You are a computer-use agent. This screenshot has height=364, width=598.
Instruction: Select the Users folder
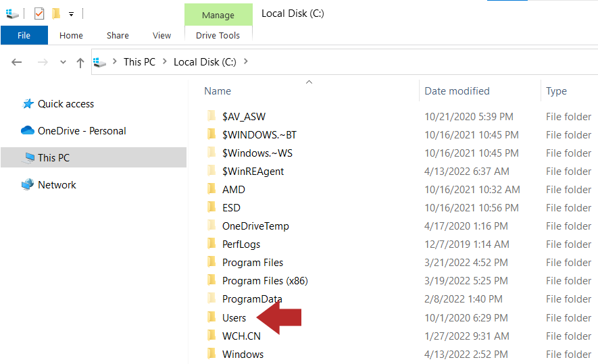[234, 318]
